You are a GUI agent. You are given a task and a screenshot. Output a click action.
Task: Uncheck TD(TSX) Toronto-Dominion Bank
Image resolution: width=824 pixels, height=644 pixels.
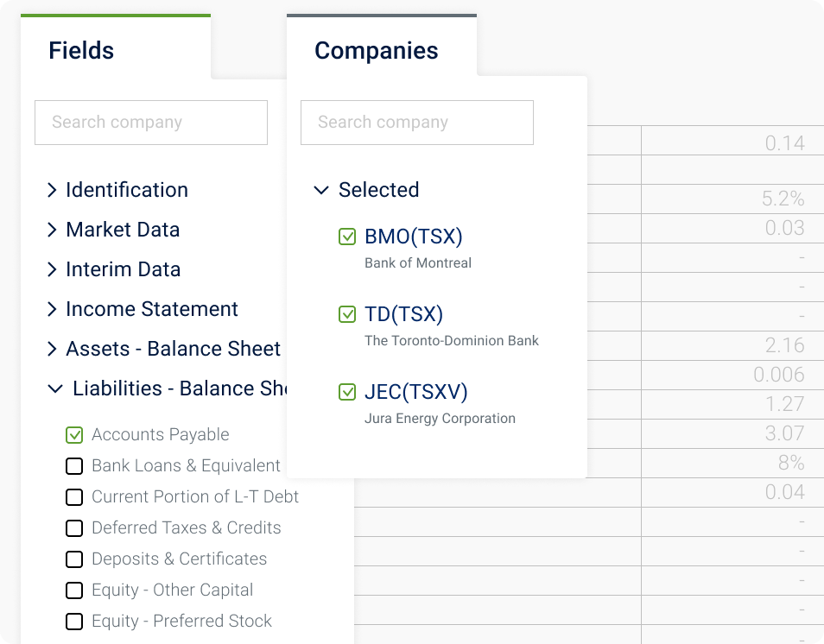[x=347, y=314]
